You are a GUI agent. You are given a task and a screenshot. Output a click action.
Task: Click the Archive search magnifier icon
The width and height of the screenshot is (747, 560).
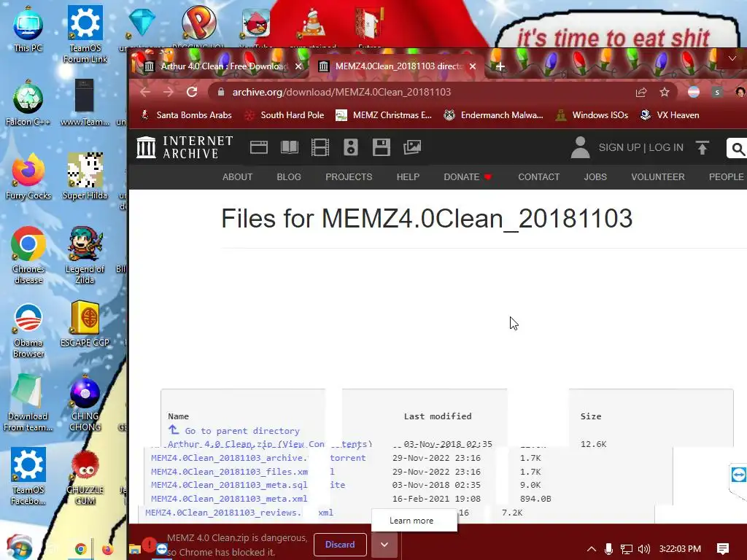pyautogui.click(x=738, y=149)
